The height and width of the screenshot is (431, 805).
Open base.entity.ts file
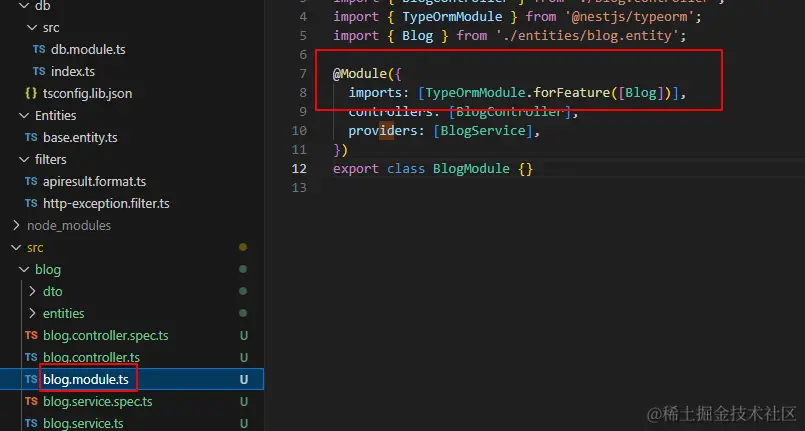pyautogui.click(x=80, y=138)
